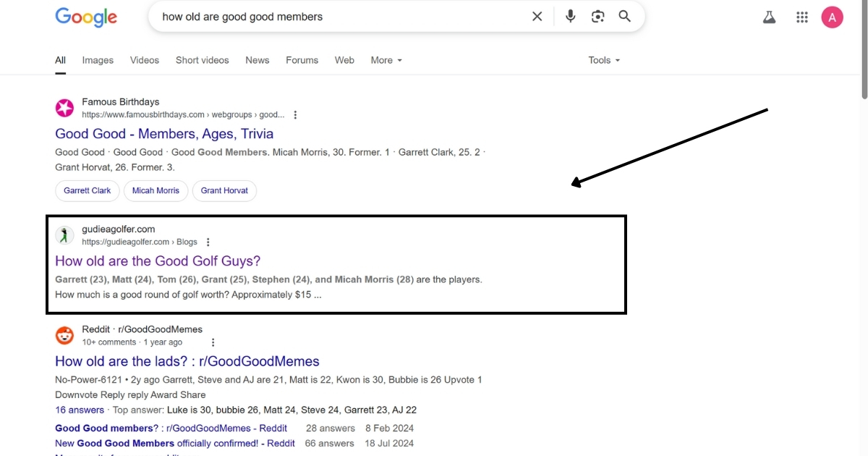Open 'New Good Good Members officially confirmed!' sublink
The image size is (868, 456).
tap(175, 444)
